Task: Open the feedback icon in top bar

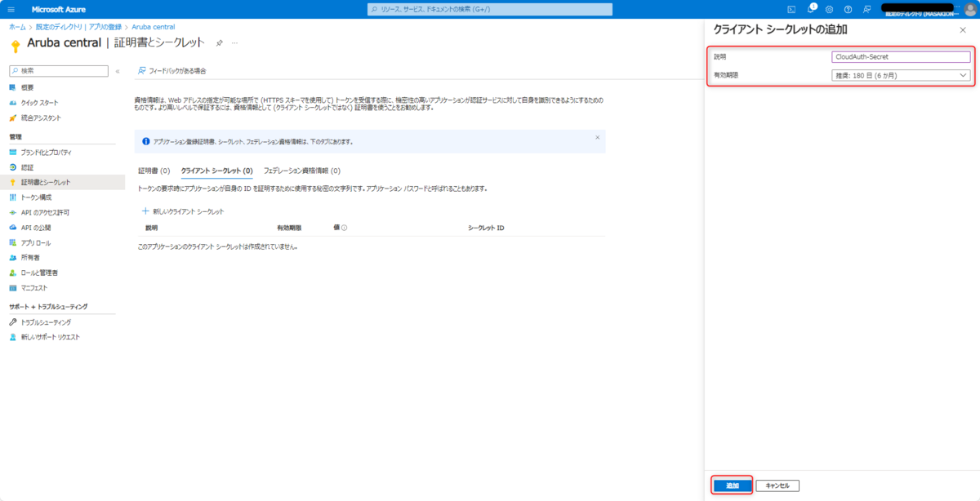Action: [x=866, y=9]
